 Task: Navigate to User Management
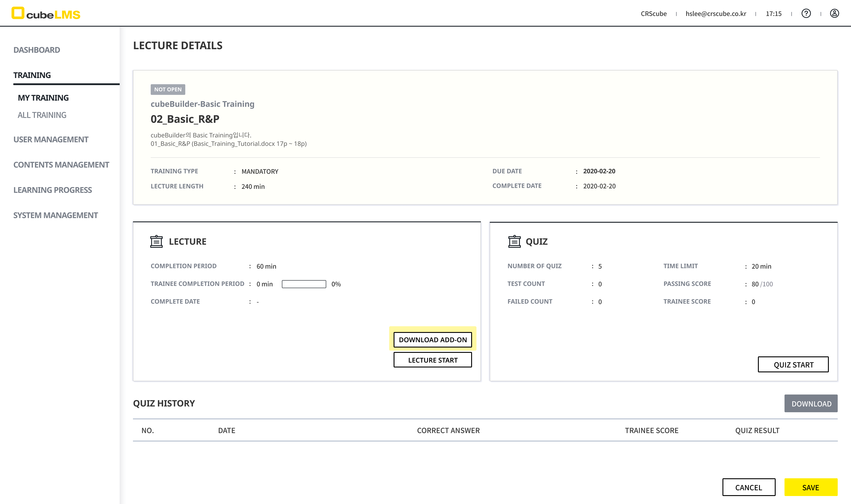coord(51,140)
